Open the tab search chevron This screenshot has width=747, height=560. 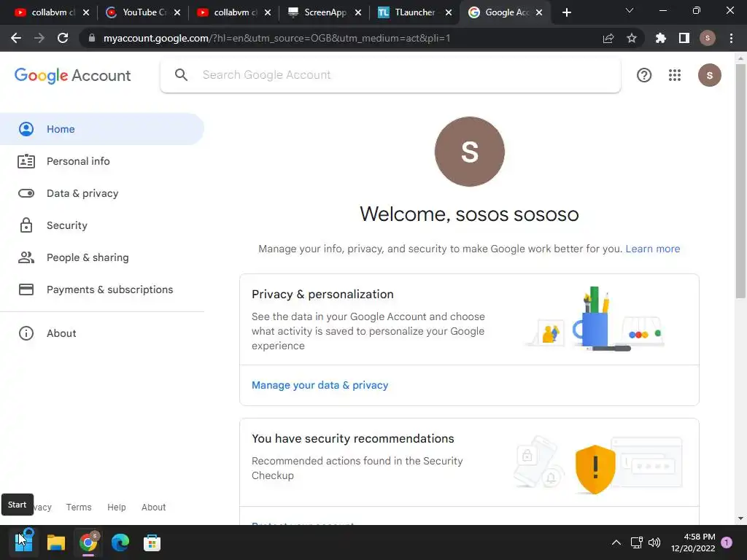pos(630,10)
